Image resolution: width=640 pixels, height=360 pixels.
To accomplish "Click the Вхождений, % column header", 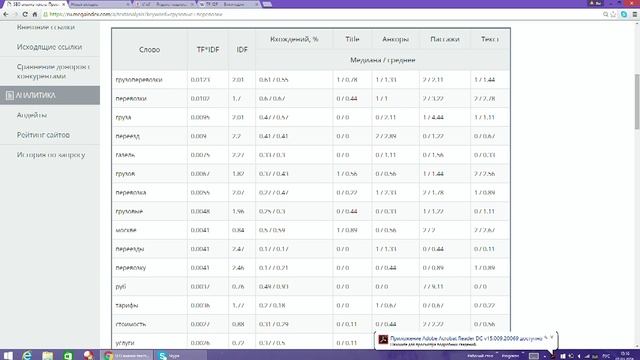I will pyautogui.click(x=294, y=39).
